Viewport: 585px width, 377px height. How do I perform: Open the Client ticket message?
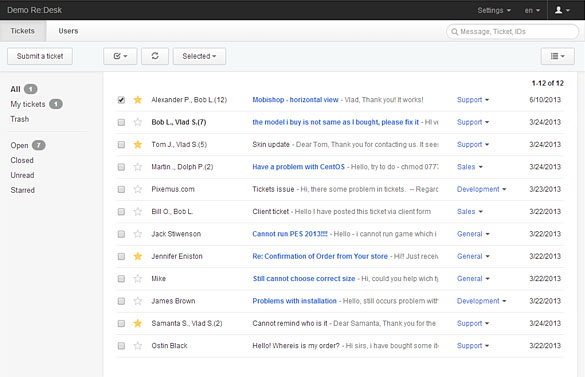(x=270, y=212)
